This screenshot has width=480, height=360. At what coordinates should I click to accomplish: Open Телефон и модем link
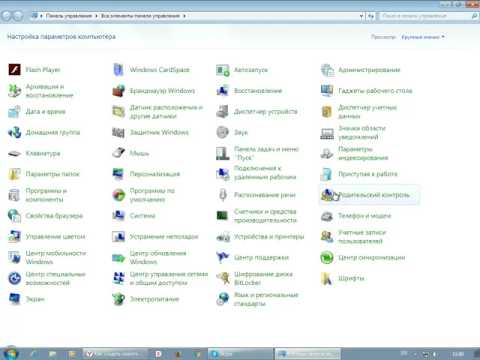pos(364,216)
